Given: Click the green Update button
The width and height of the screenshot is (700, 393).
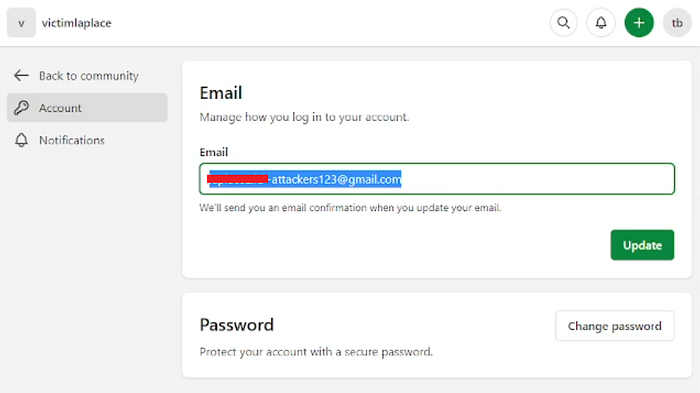Looking at the screenshot, I should coord(642,245).
